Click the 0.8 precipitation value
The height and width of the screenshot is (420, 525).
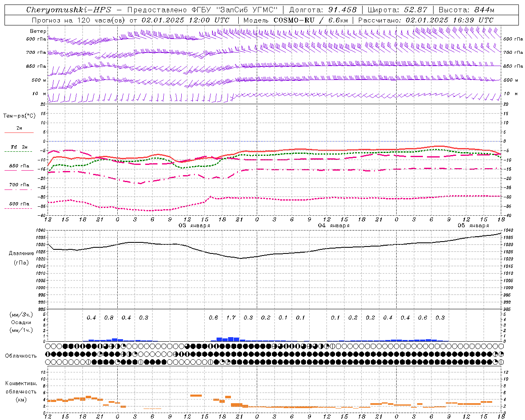click(x=109, y=318)
